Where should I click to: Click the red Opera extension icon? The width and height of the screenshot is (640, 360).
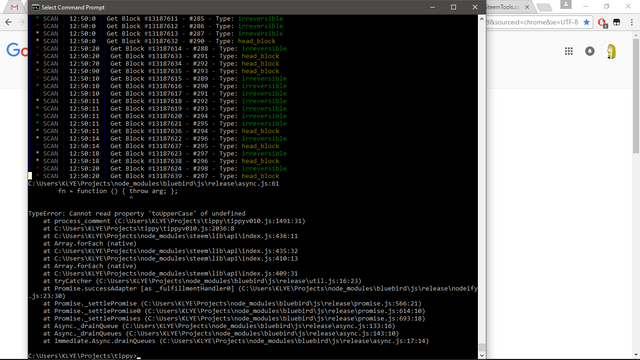coord(602,23)
